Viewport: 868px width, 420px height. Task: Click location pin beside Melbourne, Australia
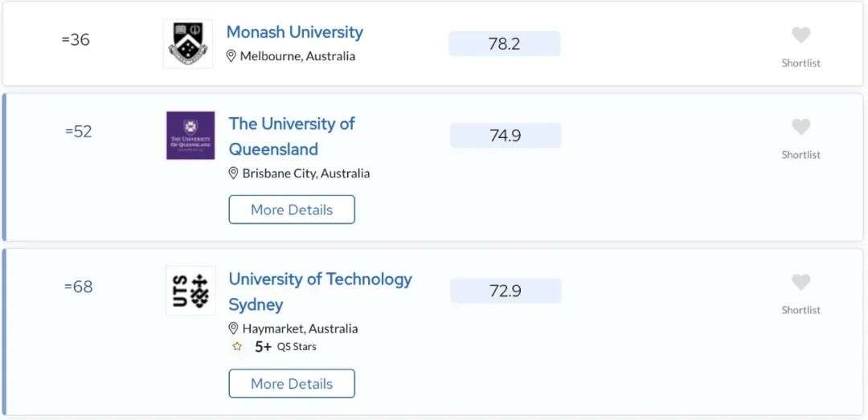click(x=231, y=56)
